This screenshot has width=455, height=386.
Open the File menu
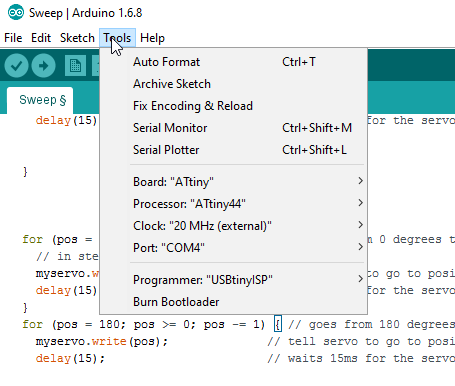coord(13,38)
